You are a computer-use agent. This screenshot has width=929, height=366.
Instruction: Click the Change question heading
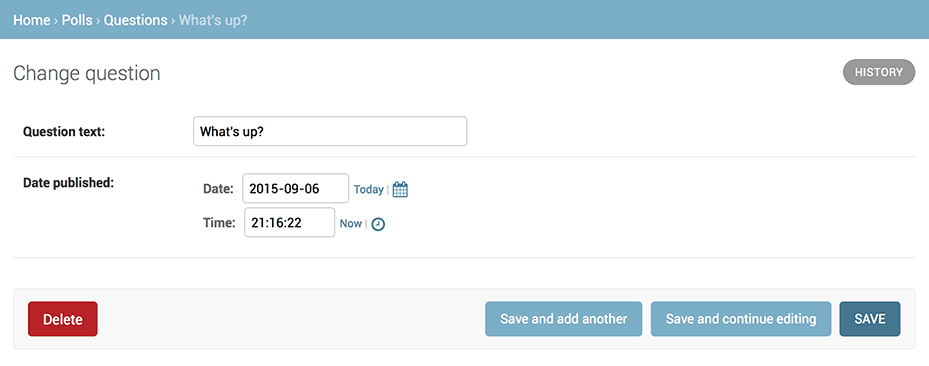[x=87, y=73]
